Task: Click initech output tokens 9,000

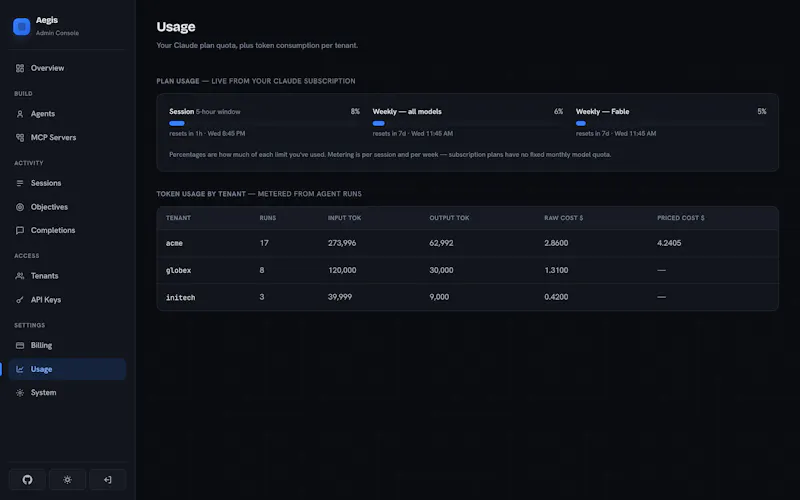Action: click(439, 297)
